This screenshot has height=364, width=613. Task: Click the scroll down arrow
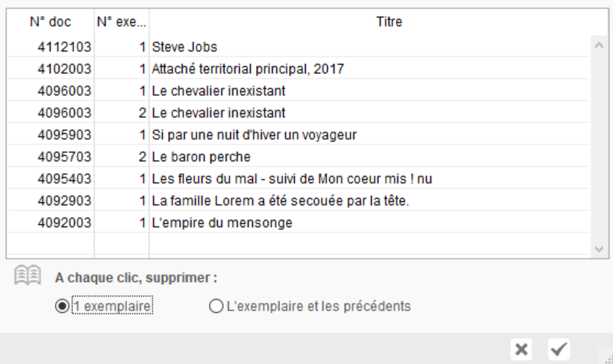599,249
